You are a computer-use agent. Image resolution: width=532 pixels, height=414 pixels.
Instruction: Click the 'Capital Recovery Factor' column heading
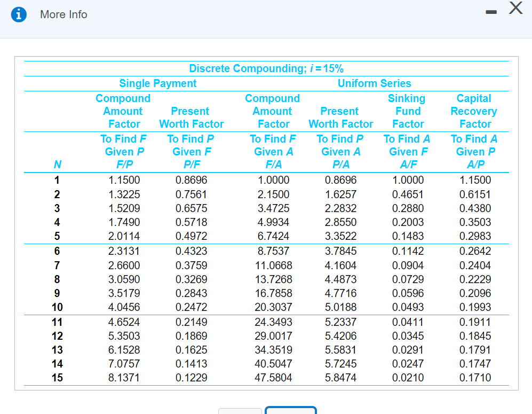(x=474, y=111)
